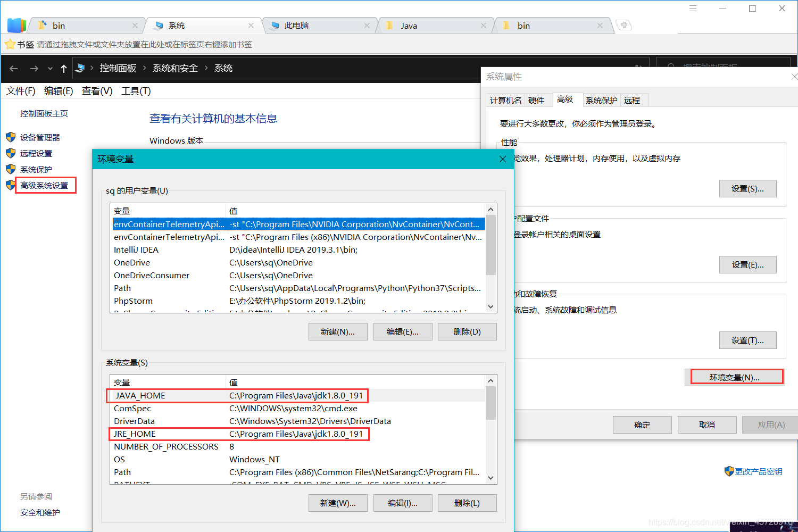Click the up-to-parent-folder arrow

pyautogui.click(x=63, y=68)
